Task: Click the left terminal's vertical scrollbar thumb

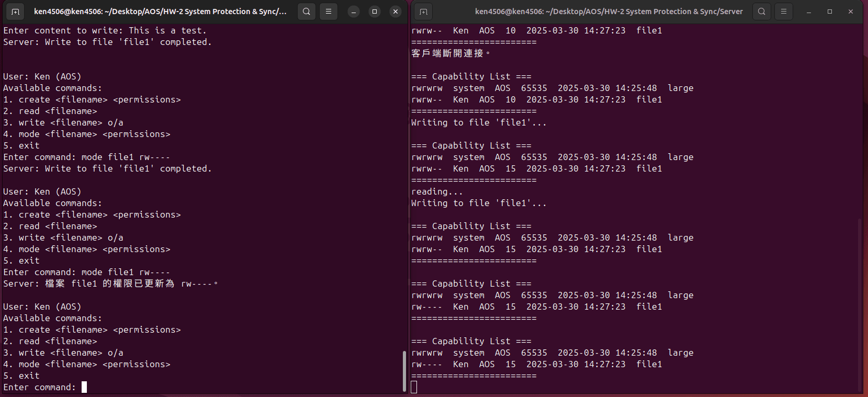Action: 404,371
